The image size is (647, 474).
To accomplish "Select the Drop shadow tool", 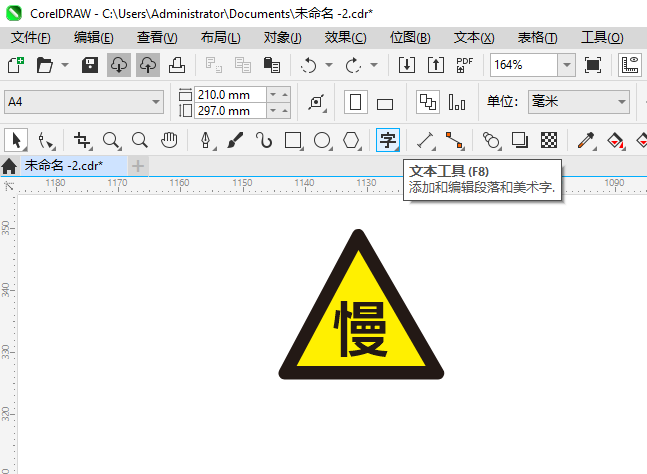I will pyautogui.click(x=520, y=140).
